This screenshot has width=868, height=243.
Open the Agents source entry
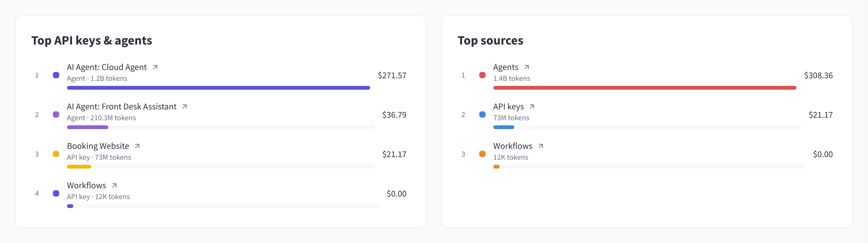(506, 67)
